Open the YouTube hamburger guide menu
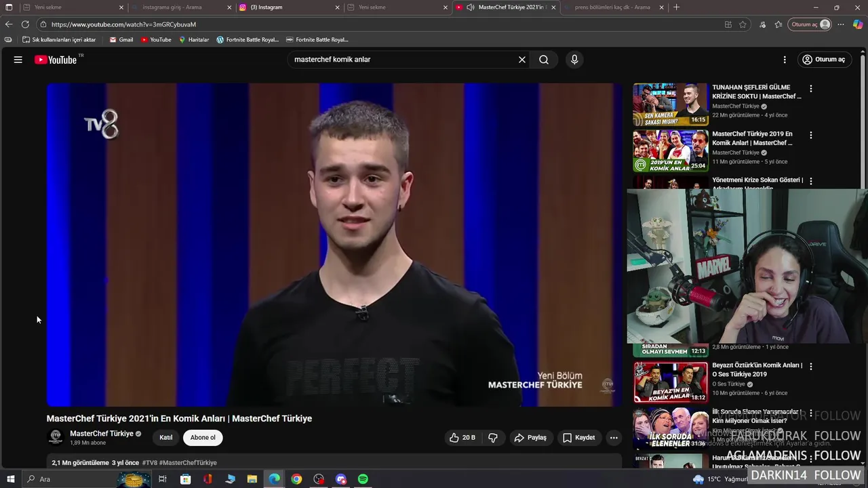The width and height of the screenshot is (868, 488). 18,60
